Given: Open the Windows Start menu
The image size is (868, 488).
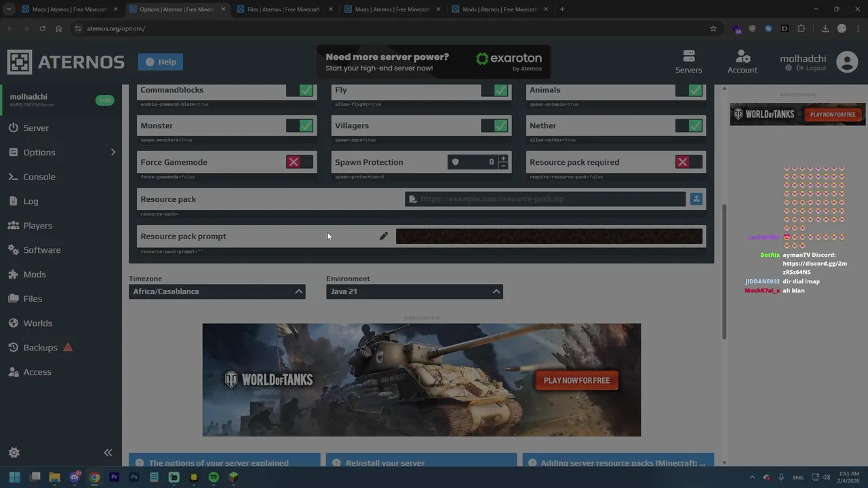Looking at the screenshot, I should click(14, 477).
